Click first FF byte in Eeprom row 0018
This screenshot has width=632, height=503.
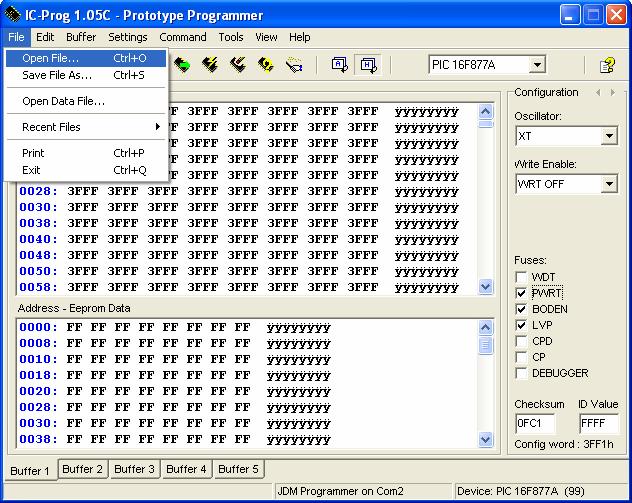point(75,375)
